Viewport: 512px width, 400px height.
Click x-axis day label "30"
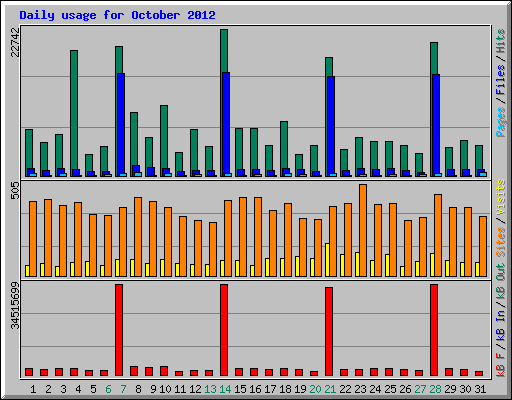[x=465, y=389]
